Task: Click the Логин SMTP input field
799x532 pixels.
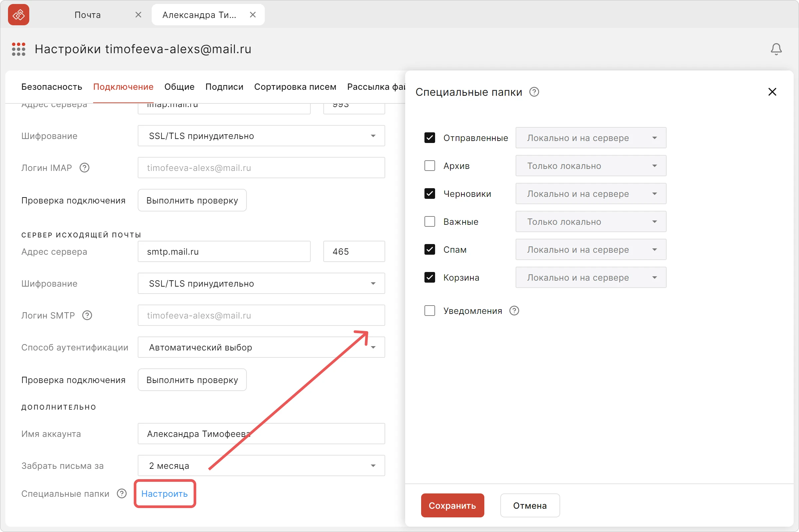Action: tap(261, 315)
